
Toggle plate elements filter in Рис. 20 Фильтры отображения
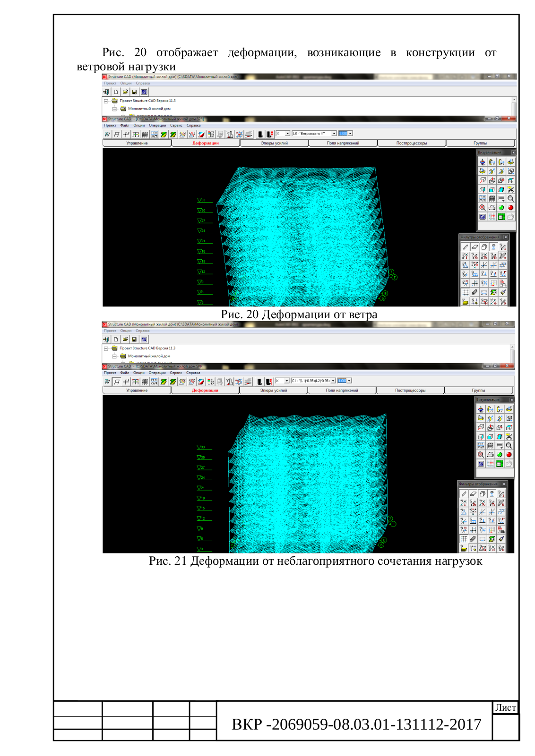click(x=475, y=247)
